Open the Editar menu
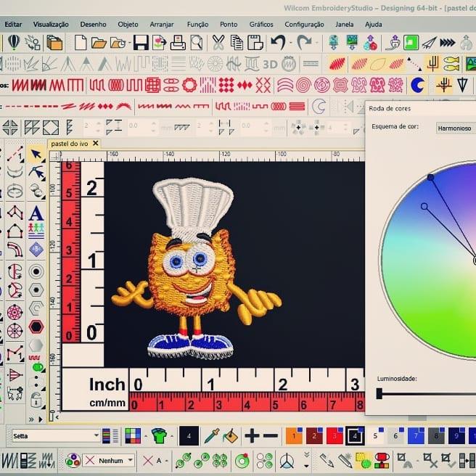 (13, 24)
